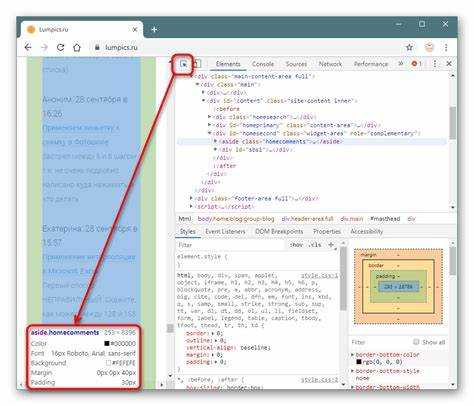The height and width of the screenshot is (406, 474).
Task: Switch to the Console tab
Action: [263, 64]
